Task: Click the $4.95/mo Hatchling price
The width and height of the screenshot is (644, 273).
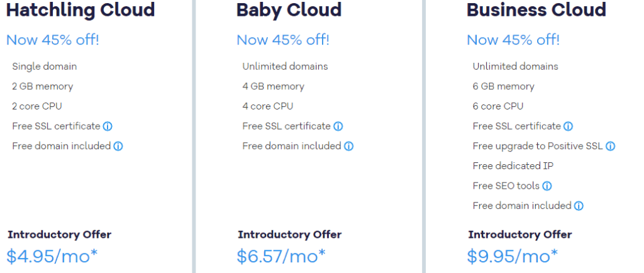Action: pos(52,256)
